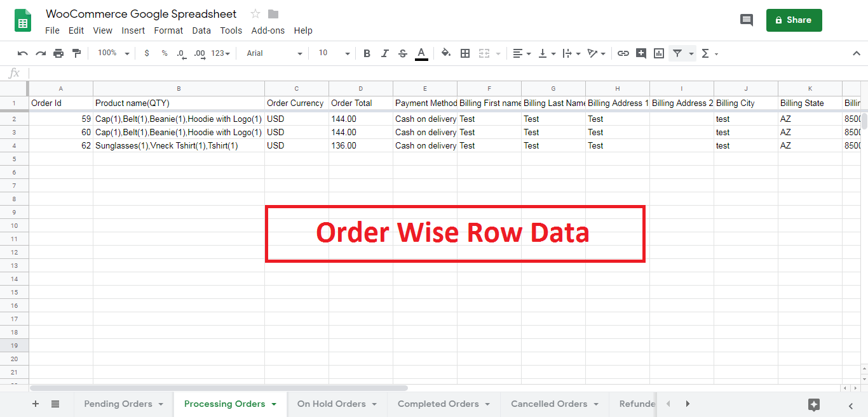Image resolution: width=868 pixels, height=417 pixels.
Task: Open the Tools menu
Action: (231, 30)
